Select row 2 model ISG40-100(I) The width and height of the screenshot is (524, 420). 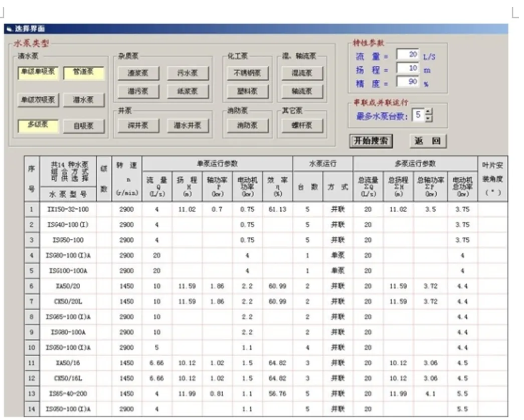pyautogui.click(x=68, y=225)
